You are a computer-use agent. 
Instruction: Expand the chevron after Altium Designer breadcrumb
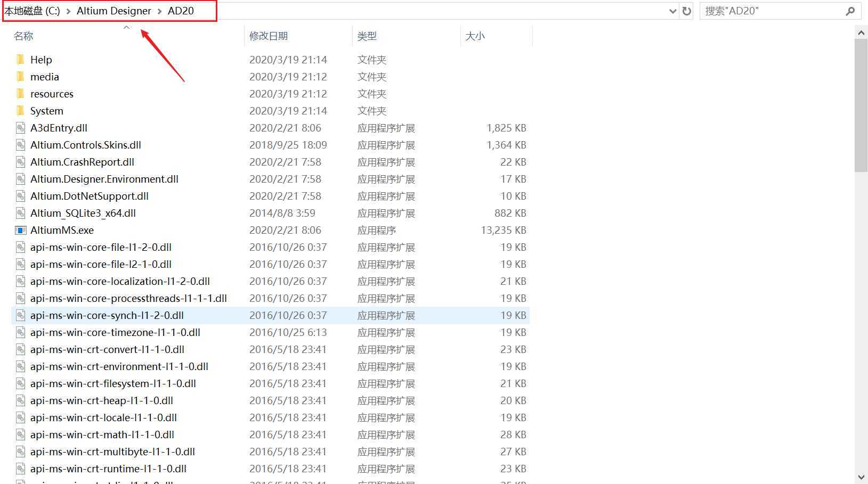pos(159,11)
